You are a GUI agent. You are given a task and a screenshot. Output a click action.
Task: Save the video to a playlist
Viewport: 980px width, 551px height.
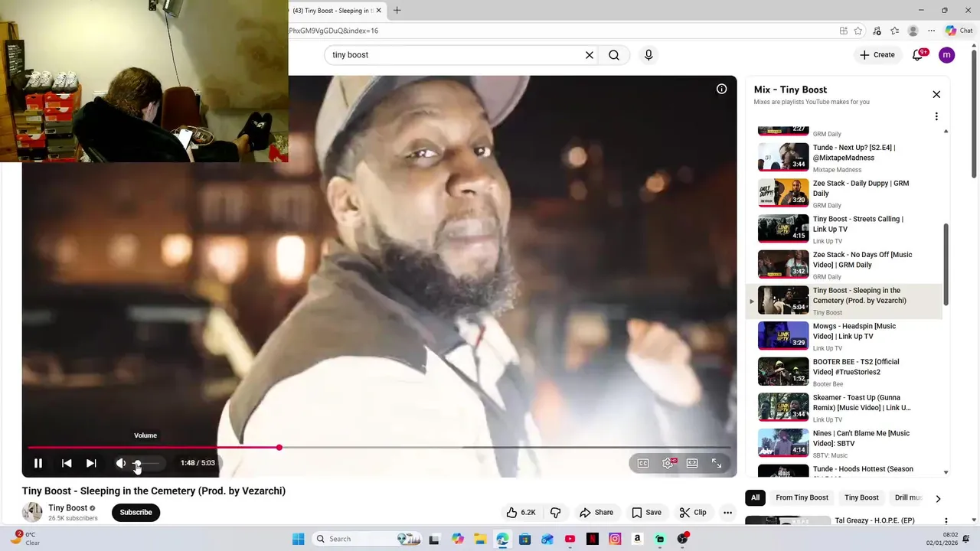[x=646, y=513]
